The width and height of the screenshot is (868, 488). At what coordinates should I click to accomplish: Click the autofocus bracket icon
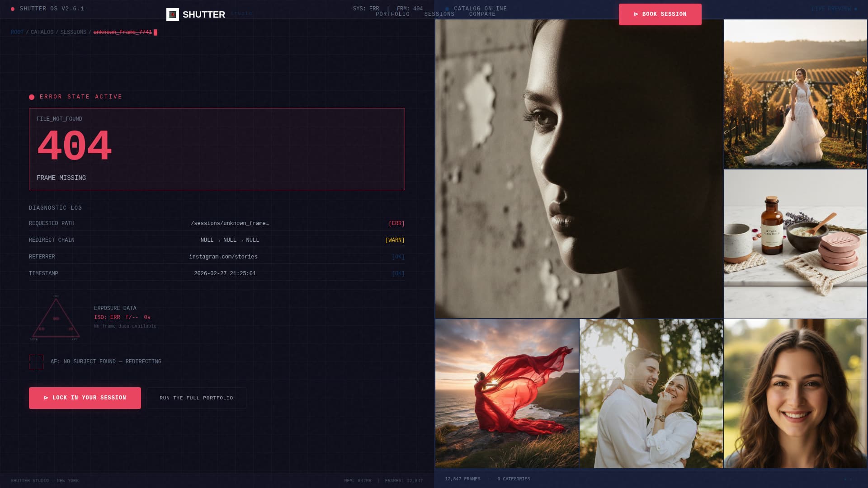click(36, 362)
